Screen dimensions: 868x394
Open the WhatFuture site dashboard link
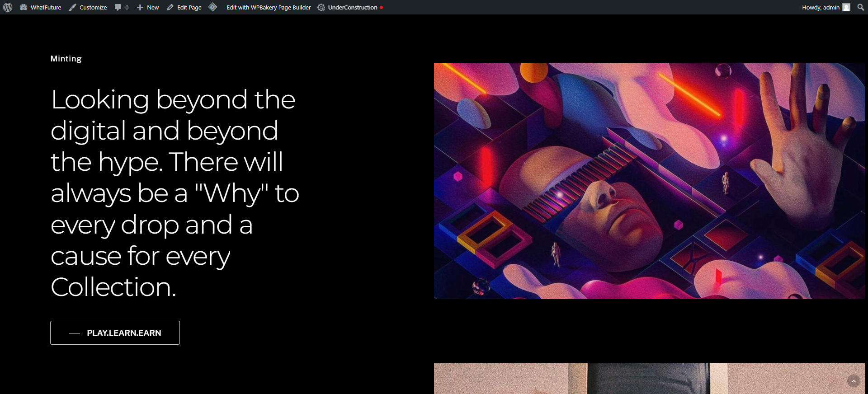coord(40,7)
